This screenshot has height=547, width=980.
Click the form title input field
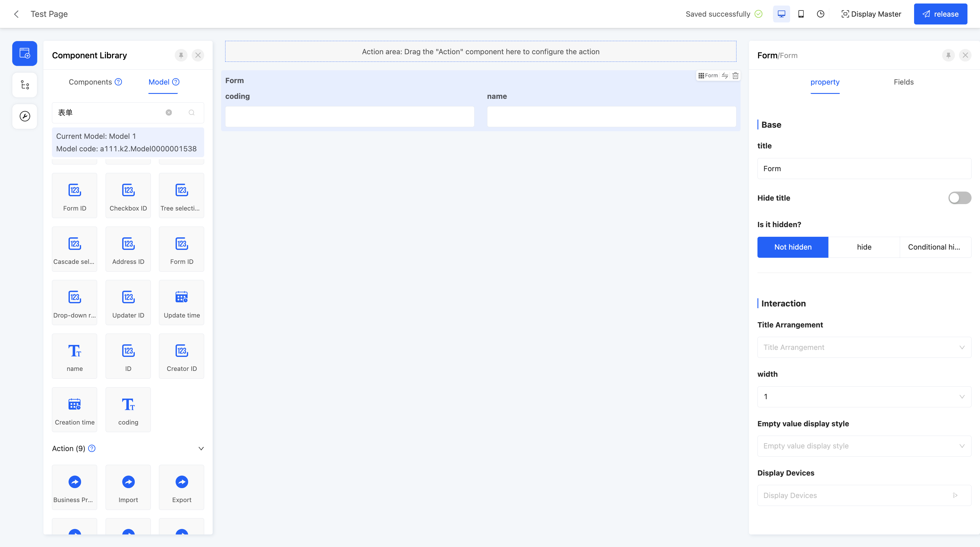pos(864,169)
